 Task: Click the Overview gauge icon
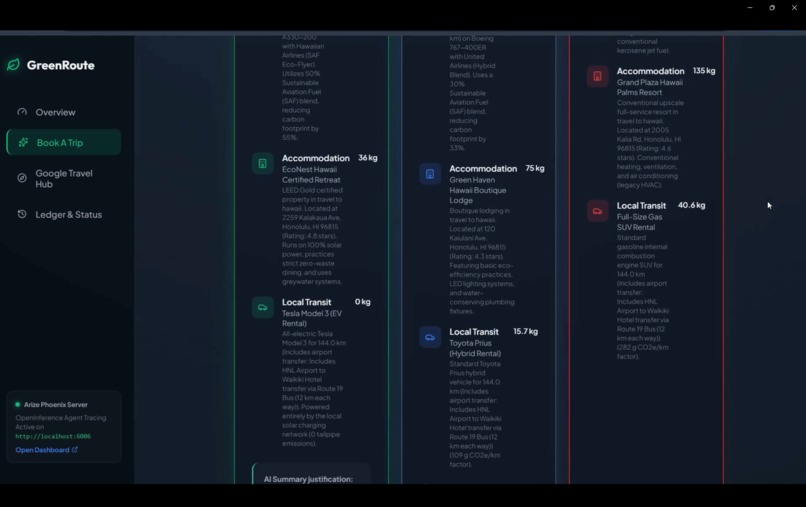(x=22, y=112)
